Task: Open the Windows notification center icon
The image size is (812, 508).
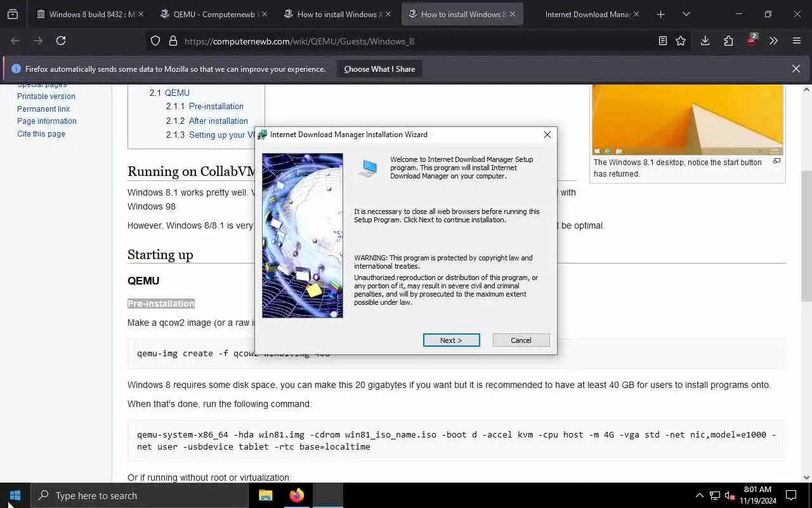Action: pos(791,495)
